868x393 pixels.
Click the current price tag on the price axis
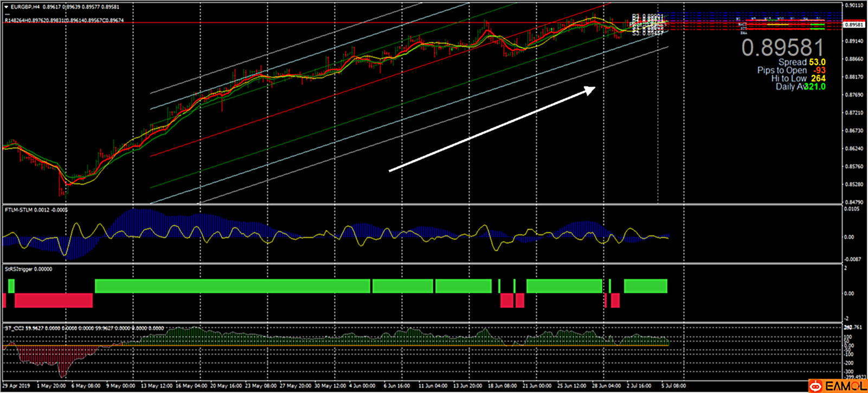point(854,24)
